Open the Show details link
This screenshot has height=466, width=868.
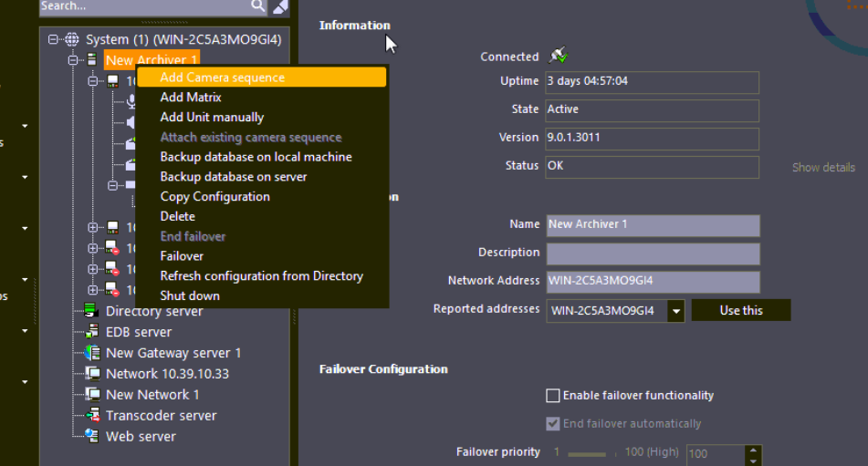point(822,168)
